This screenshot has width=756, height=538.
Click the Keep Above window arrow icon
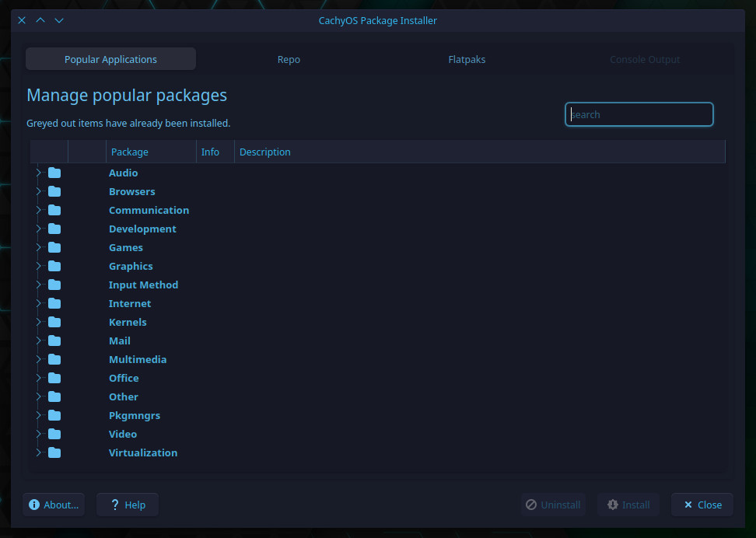pyautogui.click(x=40, y=20)
